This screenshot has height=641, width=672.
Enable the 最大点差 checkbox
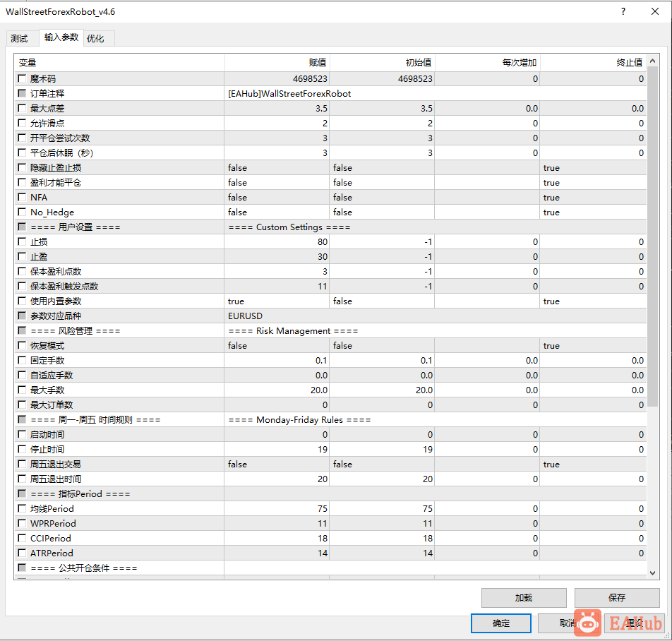pyautogui.click(x=22, y=108)
